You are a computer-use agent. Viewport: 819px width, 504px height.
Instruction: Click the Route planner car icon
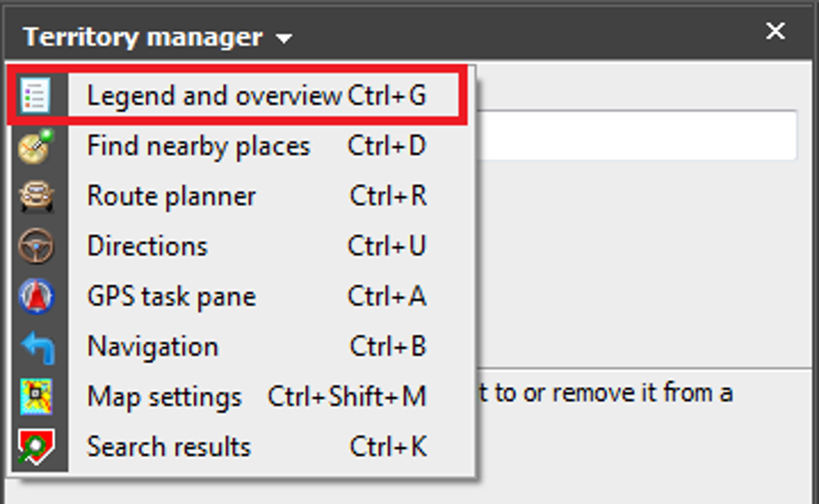[36, 196]
